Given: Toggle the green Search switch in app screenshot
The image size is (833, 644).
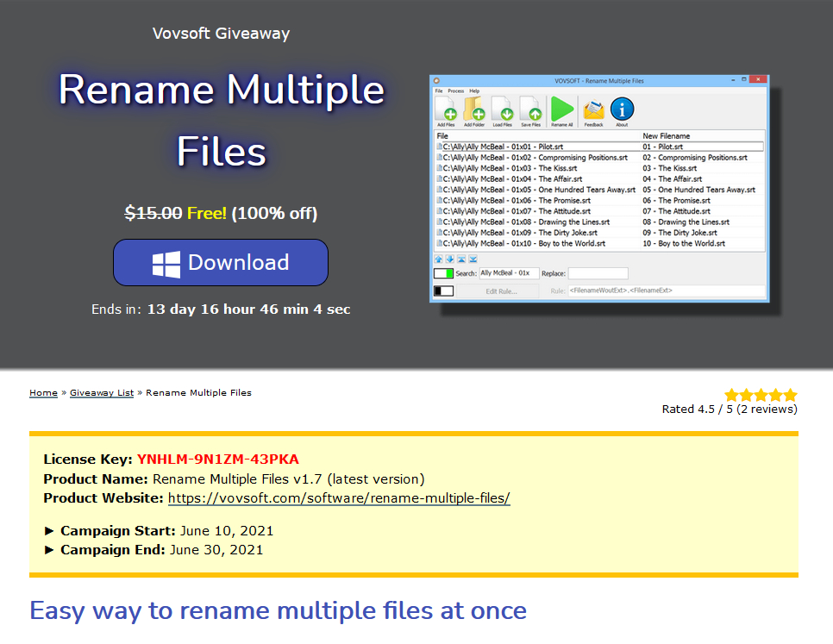Looking at the screenshot, I should 443,273.
